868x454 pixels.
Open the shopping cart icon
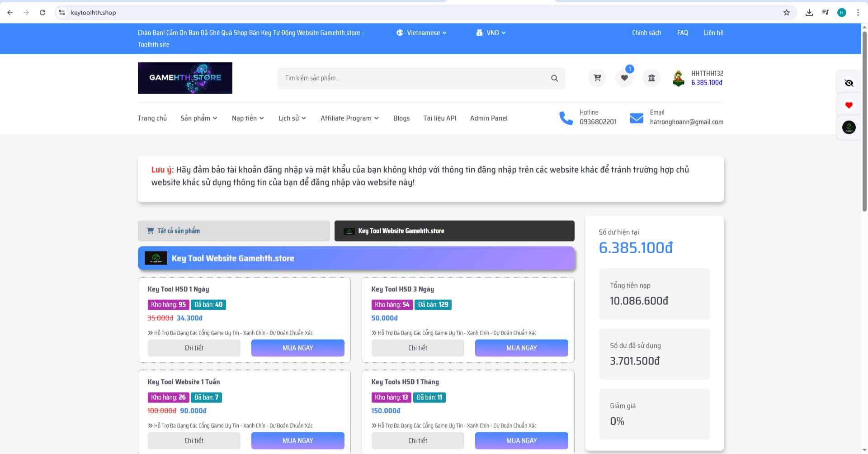point(597,78)
